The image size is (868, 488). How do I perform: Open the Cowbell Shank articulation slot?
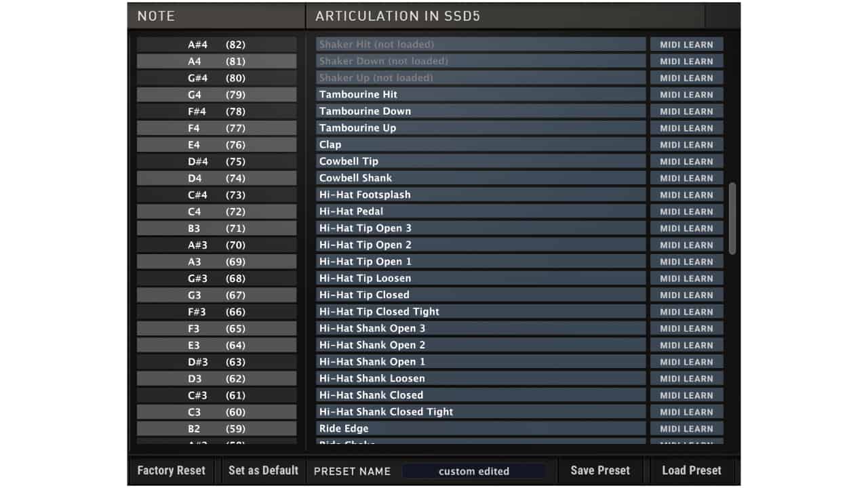pos(480,178)
